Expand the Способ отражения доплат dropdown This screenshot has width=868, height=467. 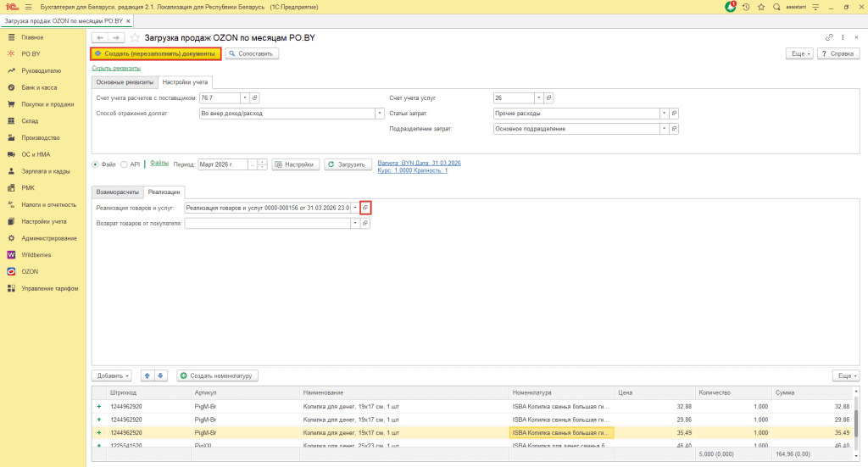click(x=380, y=114)
